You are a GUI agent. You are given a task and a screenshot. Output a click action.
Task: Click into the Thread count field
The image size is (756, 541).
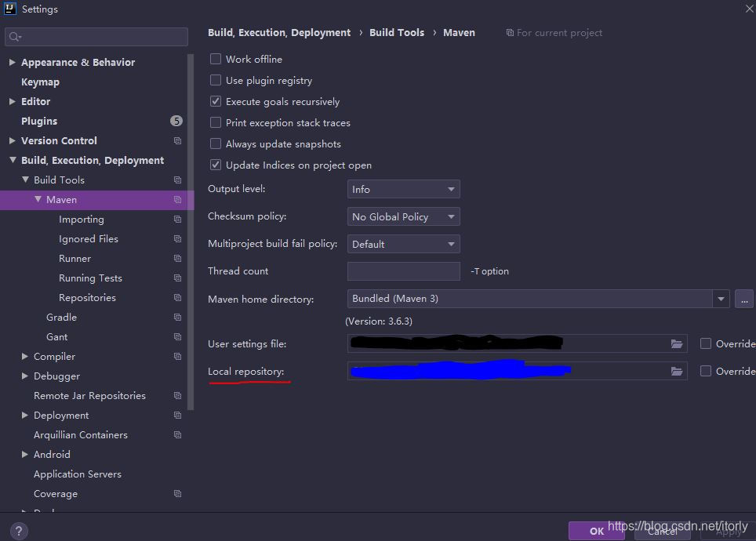[x=404, y=271]
